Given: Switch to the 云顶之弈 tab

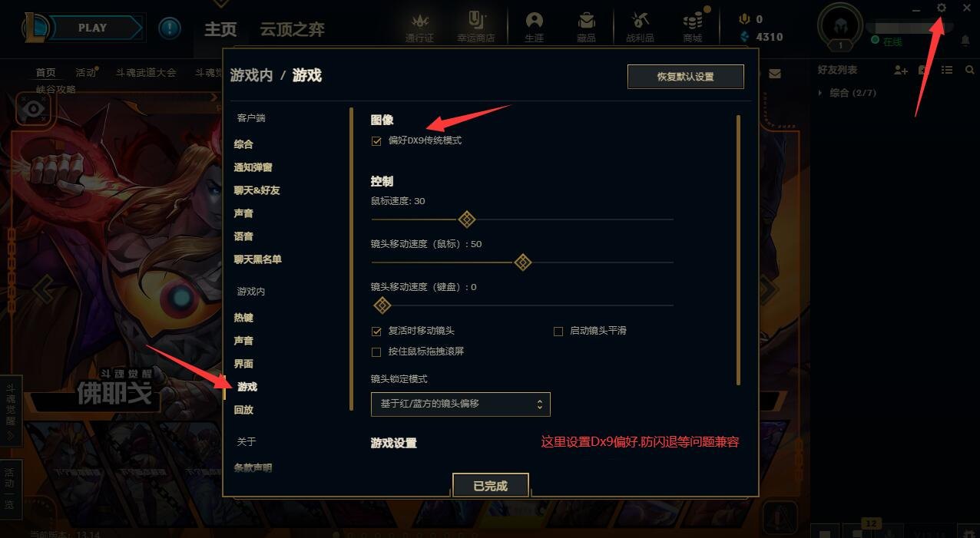Looking at the screenshot, I should (x=292, y=30).
